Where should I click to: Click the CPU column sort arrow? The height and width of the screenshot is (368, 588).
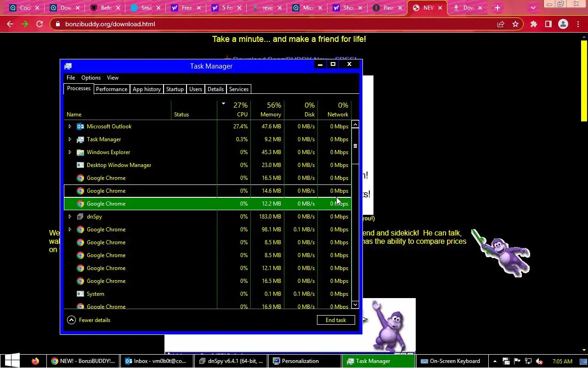(x=223, y=103)
